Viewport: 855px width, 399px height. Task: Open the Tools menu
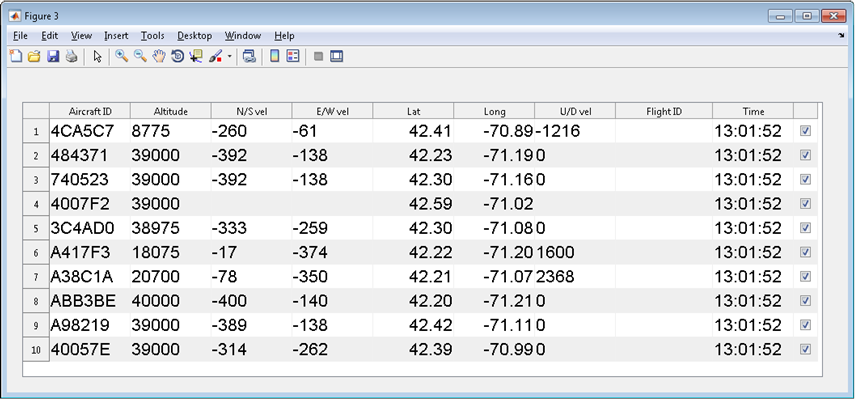152,36
